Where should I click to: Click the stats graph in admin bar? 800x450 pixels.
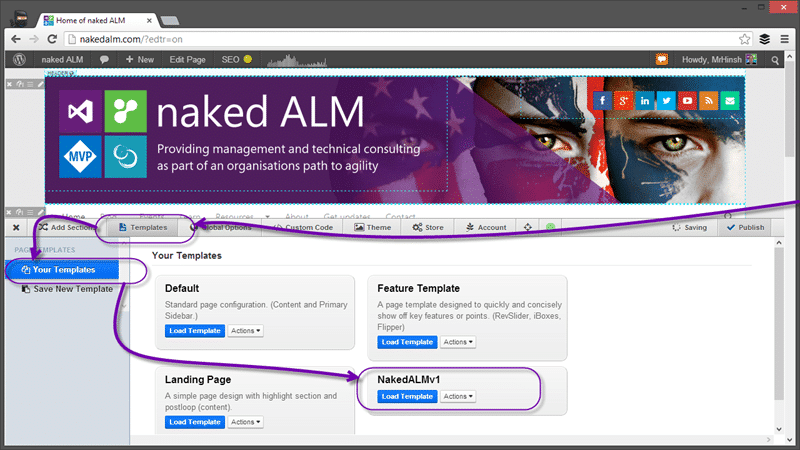click(297, 61)
